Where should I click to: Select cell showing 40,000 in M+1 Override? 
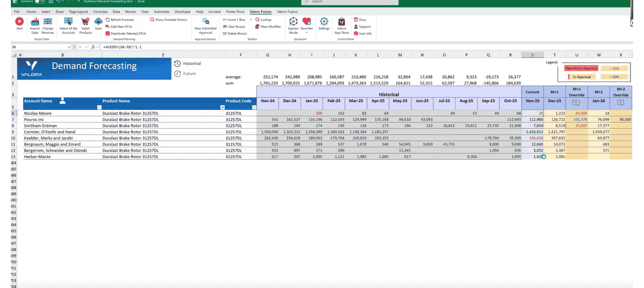(576, 113)
